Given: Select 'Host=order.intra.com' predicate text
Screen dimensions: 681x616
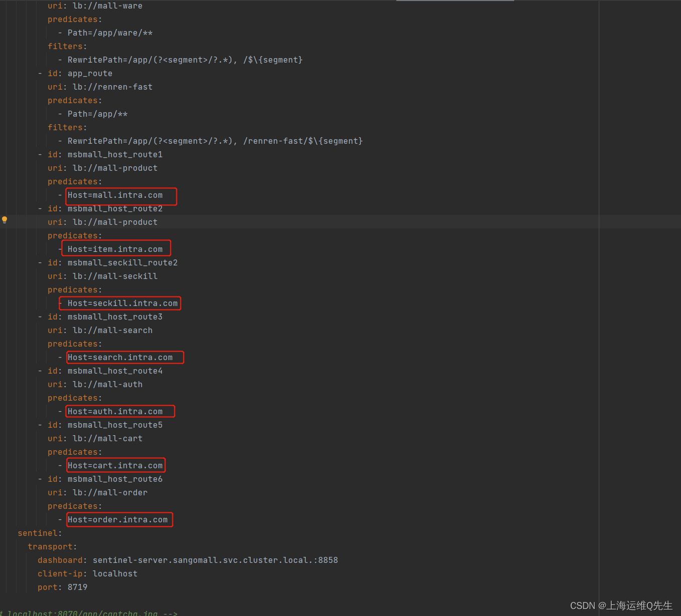Looking at the screenshot, I should tap(118, 520).
